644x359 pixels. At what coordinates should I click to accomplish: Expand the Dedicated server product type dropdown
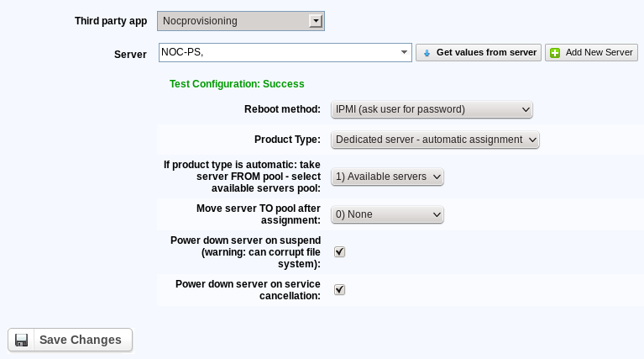point(435,140)
